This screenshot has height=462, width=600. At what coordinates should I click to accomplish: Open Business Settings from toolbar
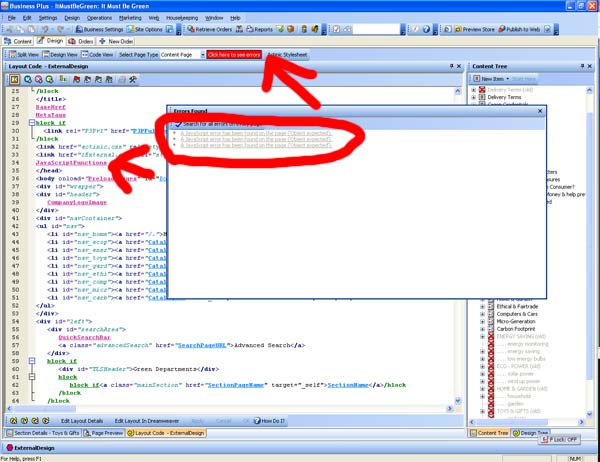click(126, 30)
